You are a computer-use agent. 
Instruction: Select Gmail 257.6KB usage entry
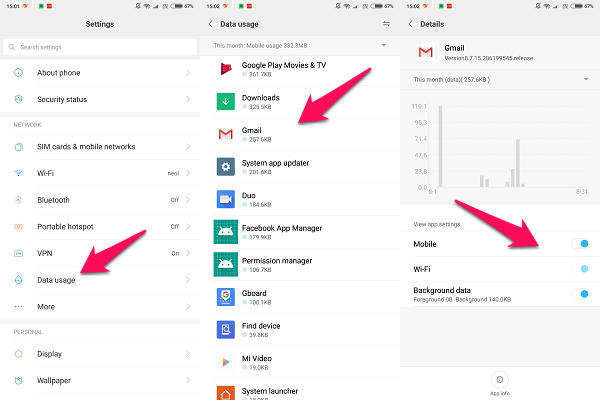pos(300,134)
